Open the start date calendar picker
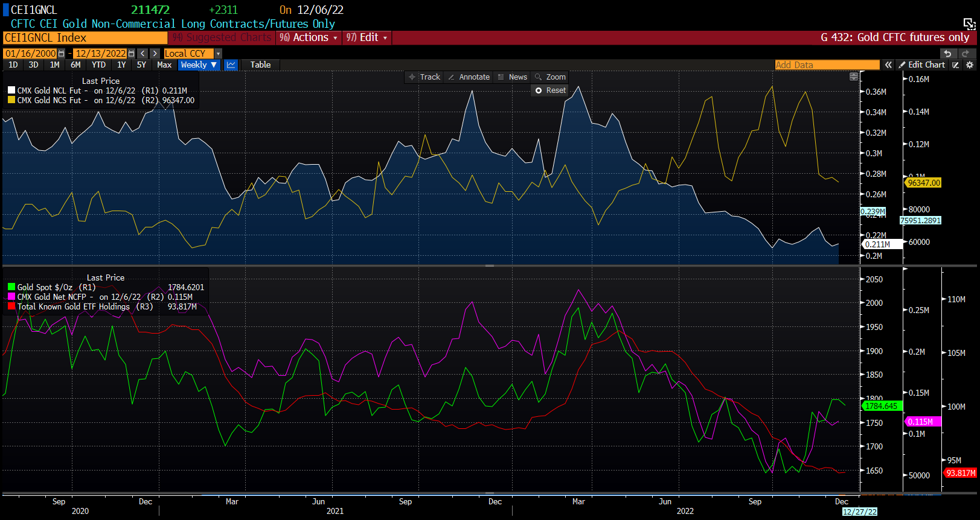 tap(61, 54)
